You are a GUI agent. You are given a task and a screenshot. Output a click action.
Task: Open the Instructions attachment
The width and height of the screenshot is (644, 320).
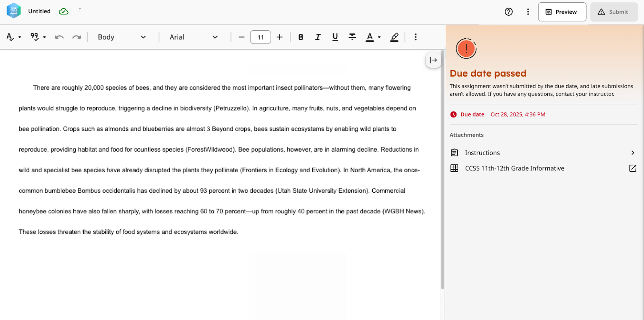coord(543,153)
